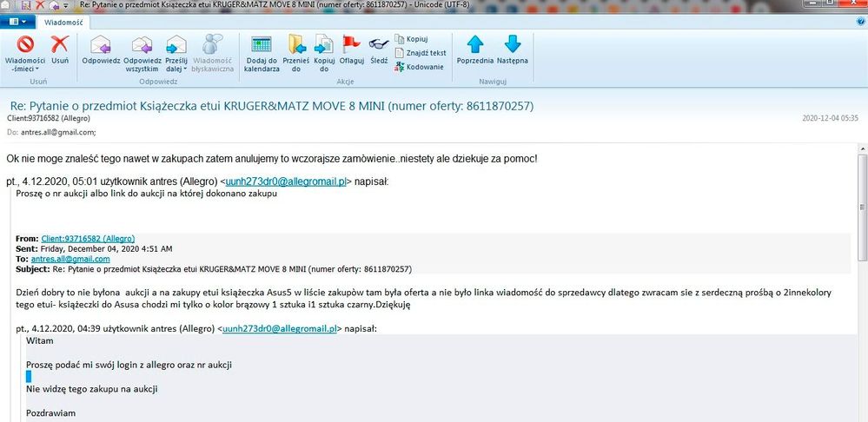The height and width of the screenshot is (422, 868).
Task: Click recipient antres.all@gmail.com in Do line
Action: point(58,132)
